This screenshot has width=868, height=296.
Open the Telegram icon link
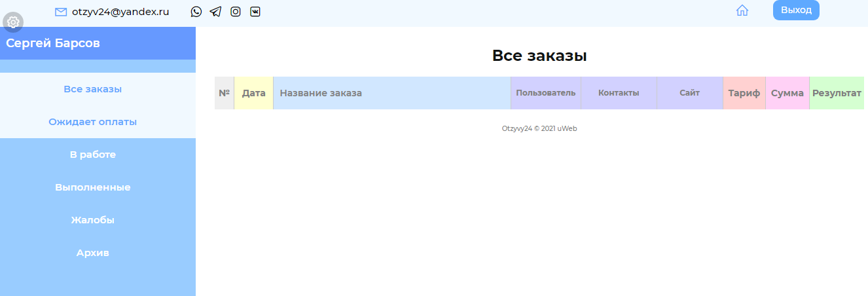215,11
